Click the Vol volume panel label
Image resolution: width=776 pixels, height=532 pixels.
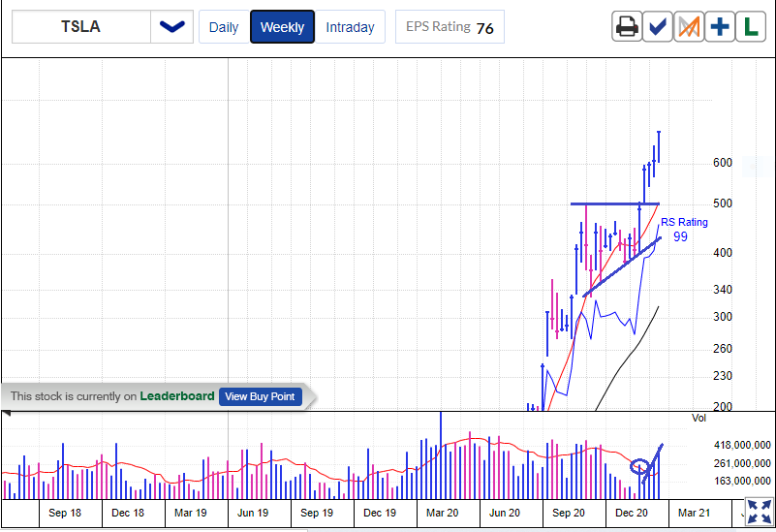point(698,419)
